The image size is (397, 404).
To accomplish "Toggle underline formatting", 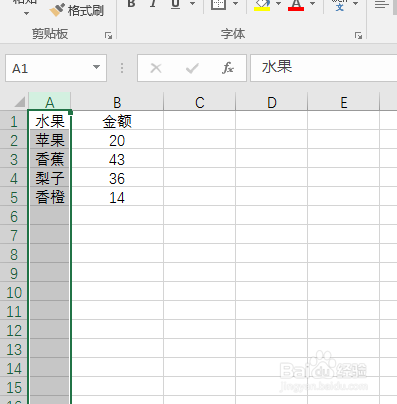I will point(175,4).
